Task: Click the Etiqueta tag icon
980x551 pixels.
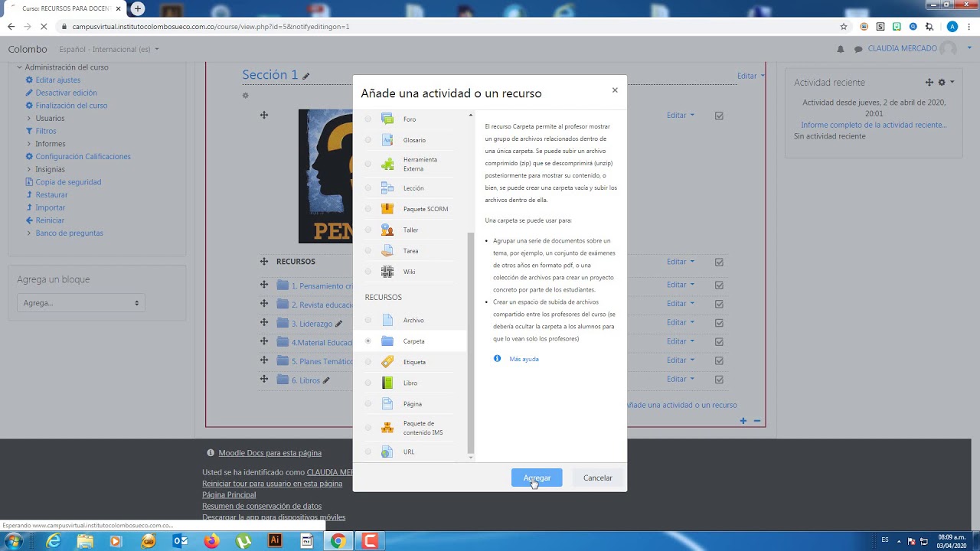Action: [387, 362]
